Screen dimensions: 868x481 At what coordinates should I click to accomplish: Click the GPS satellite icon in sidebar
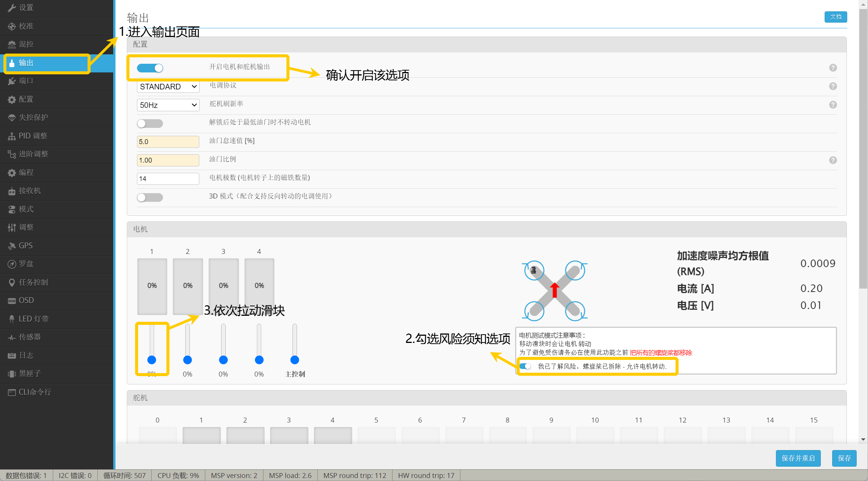tap(12, 246)
